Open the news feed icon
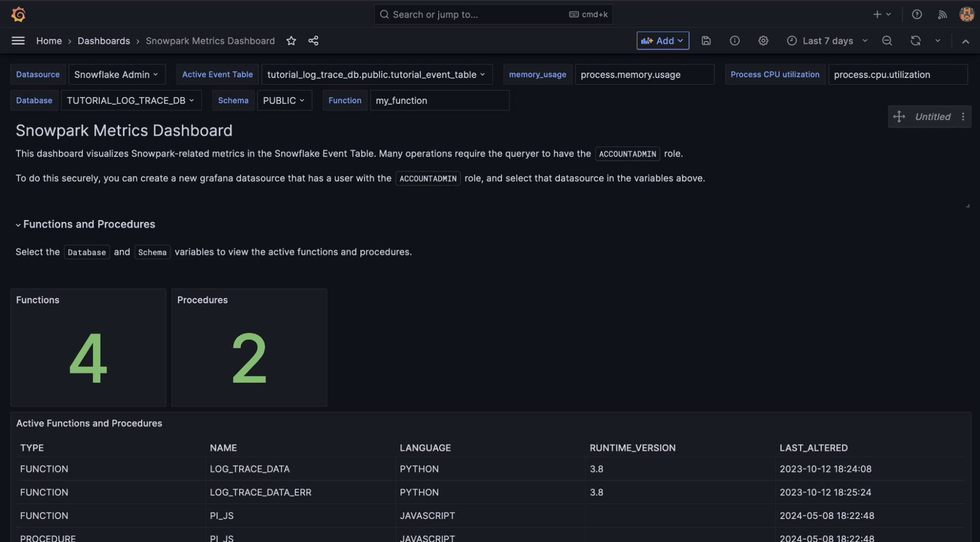Viewport: 980px width, 542px height. pos(942,14)
